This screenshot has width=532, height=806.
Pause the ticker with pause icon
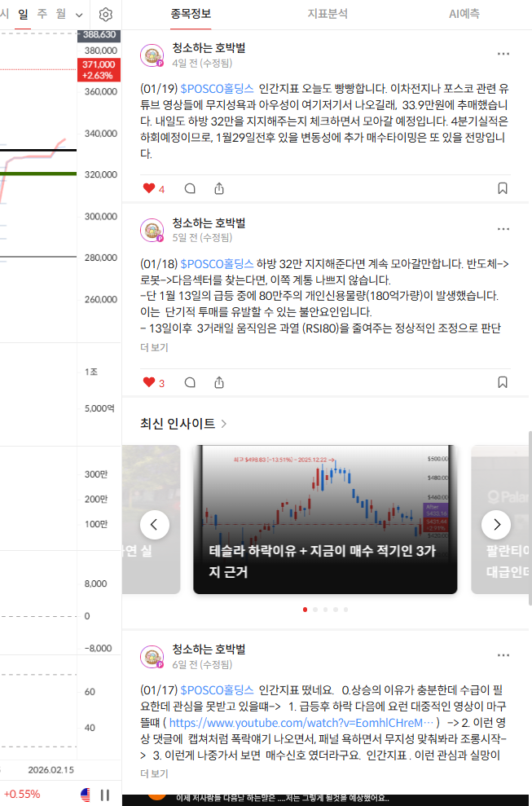point(105,795)
